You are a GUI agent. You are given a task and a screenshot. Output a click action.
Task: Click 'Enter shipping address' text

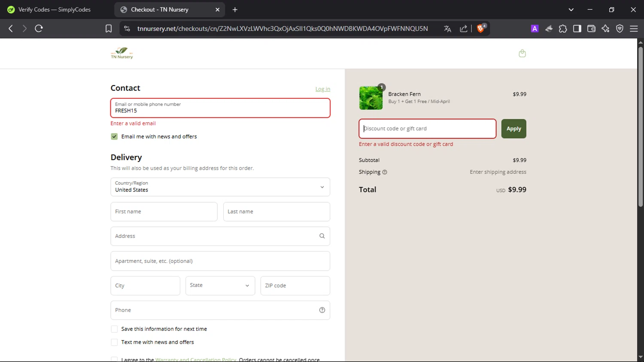pyautogui.click(x=498, y=172)
